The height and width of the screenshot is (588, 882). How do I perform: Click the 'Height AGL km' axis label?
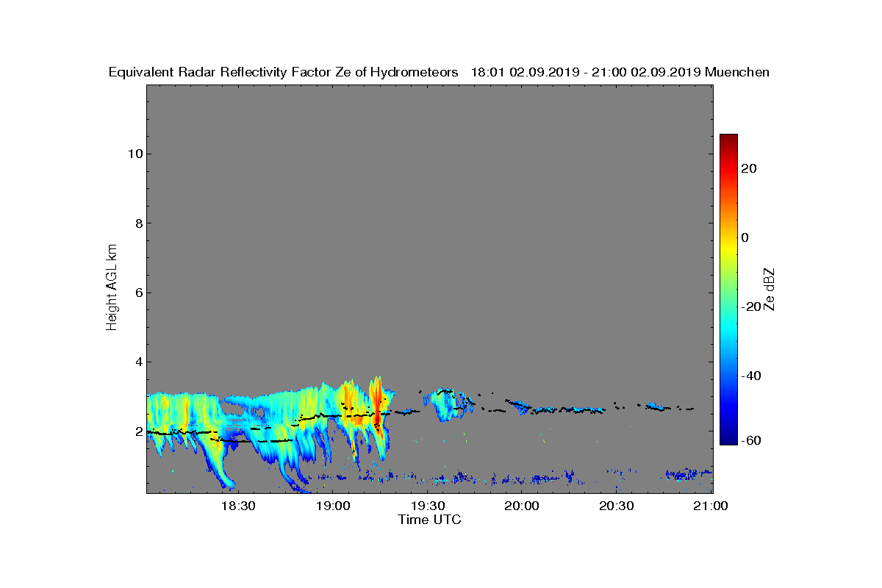[x=112, y=288]
